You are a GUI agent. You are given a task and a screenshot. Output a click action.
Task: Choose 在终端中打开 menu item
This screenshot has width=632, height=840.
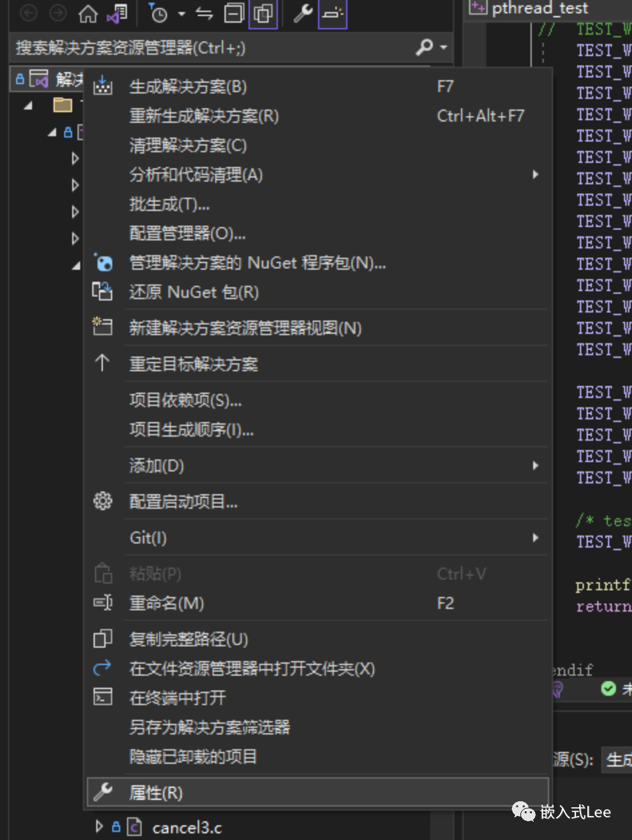[317, 698]
